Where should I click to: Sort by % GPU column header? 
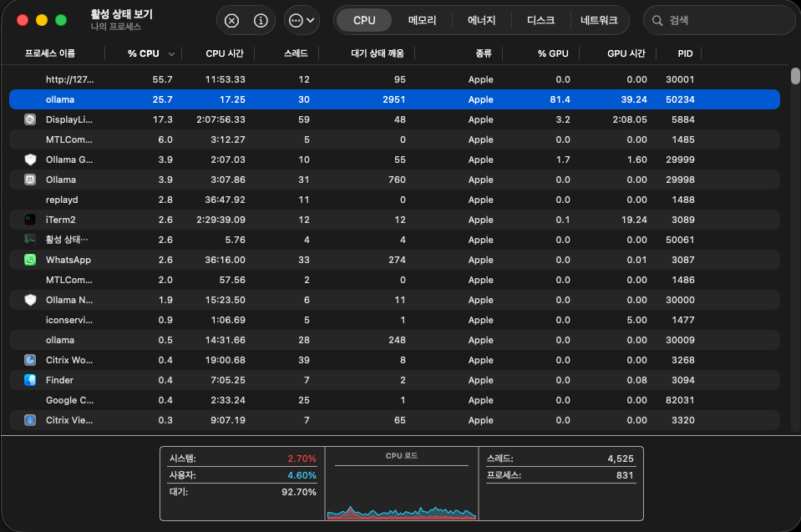pos(553,53)
